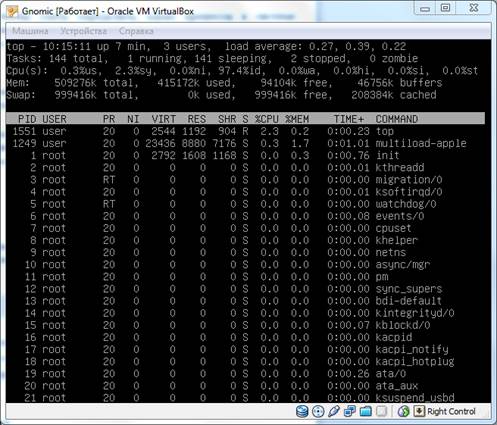Viewport: 497px width, 425px height.
Task: Select the async/mgr process command
Action: tap(403, 265)
